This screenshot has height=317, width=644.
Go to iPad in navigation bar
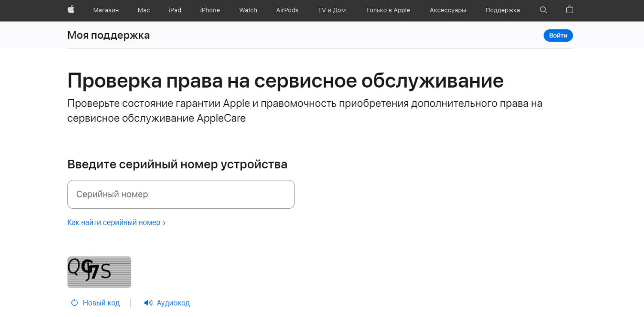click(x=175, y=10)
